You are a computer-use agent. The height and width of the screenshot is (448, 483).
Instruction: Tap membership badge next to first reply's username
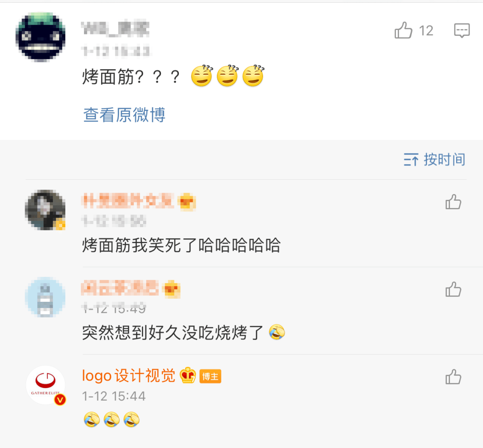(x=186, y=202)
